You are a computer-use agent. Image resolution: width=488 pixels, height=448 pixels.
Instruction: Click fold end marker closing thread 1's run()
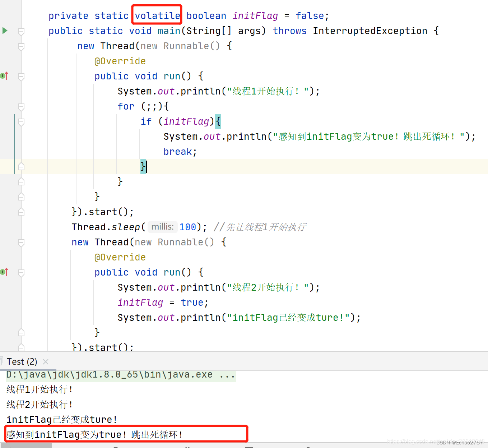pos(21,197)
